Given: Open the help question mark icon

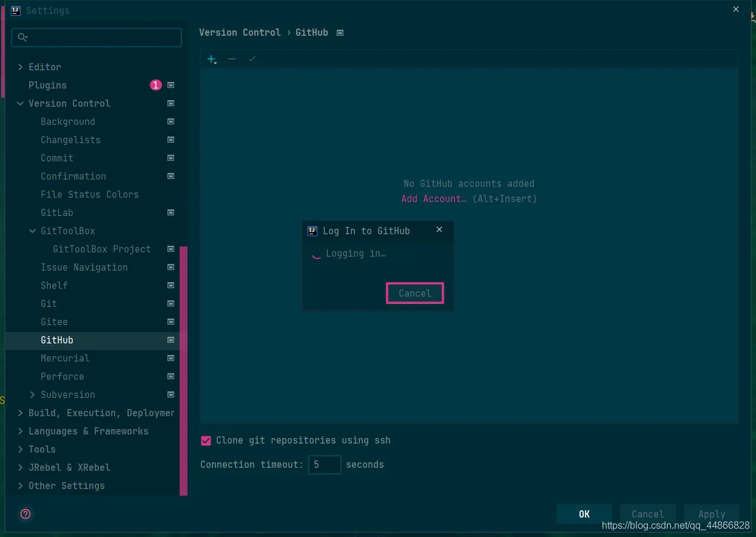Looking at the screenshot, I should point(25,514).
